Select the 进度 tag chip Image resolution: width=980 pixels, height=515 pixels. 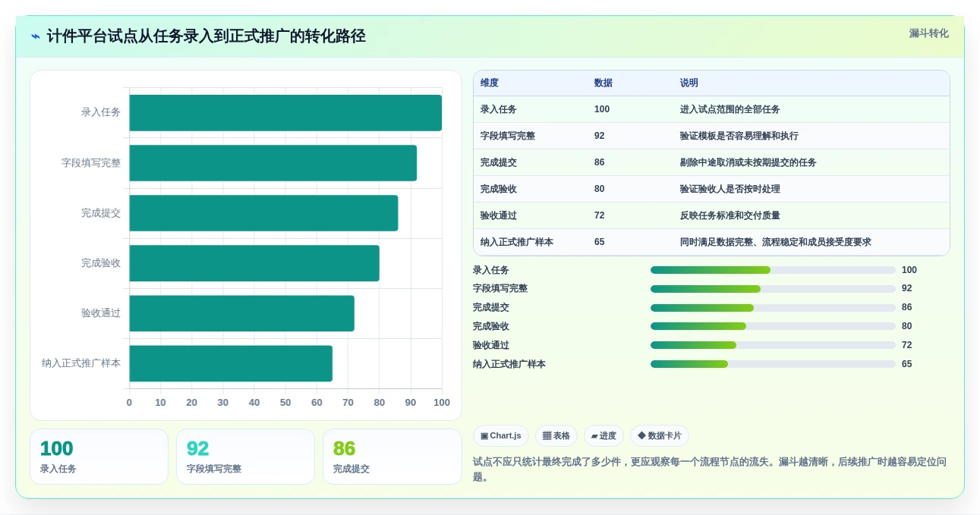pos(603,435)
